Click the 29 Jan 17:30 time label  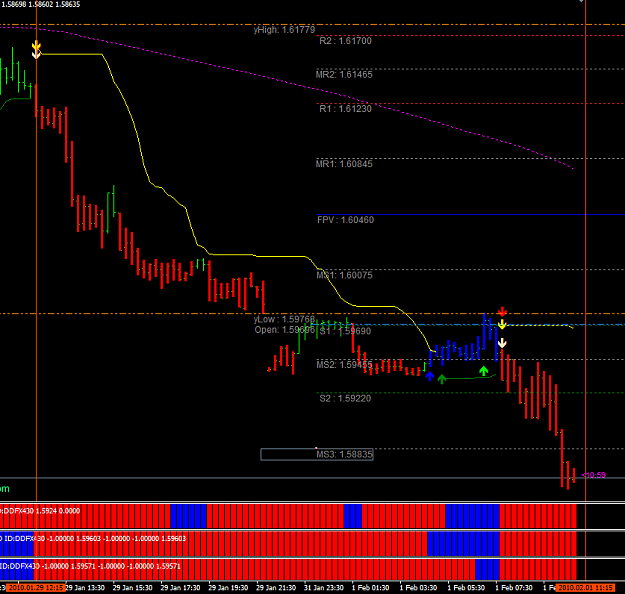[180, 588]
